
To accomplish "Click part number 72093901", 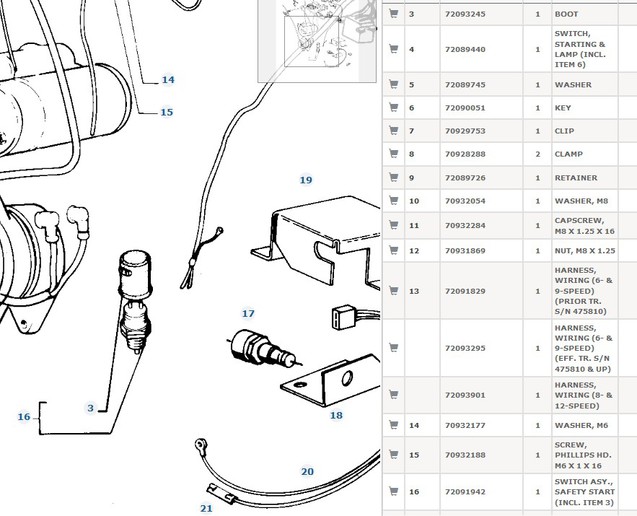I will click(x=465, y=395).
